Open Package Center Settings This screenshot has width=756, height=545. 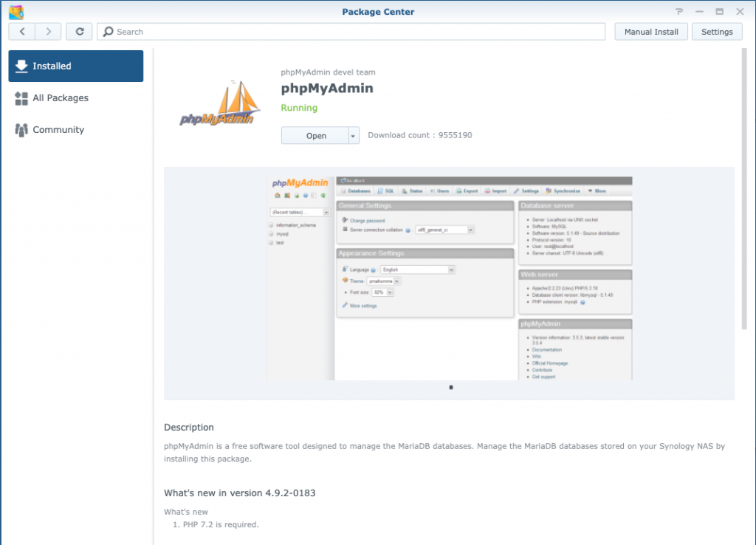pos(717,32)
